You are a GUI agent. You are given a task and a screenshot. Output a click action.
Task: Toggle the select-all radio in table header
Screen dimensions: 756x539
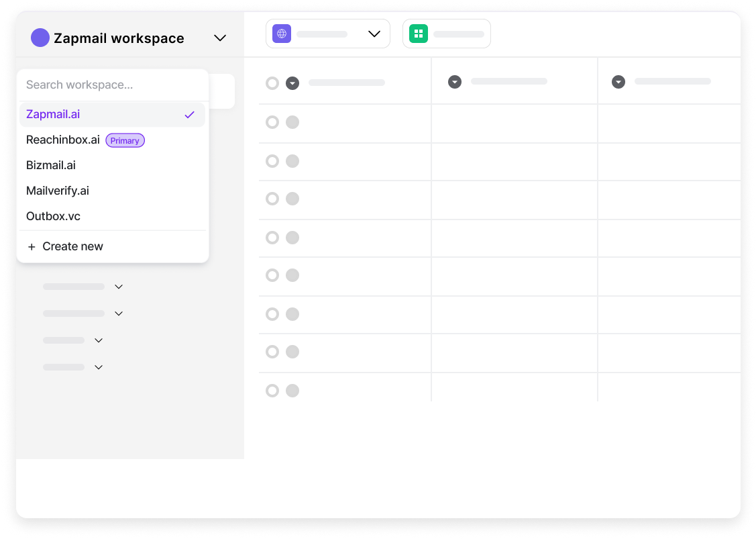(x=272, y=83)
